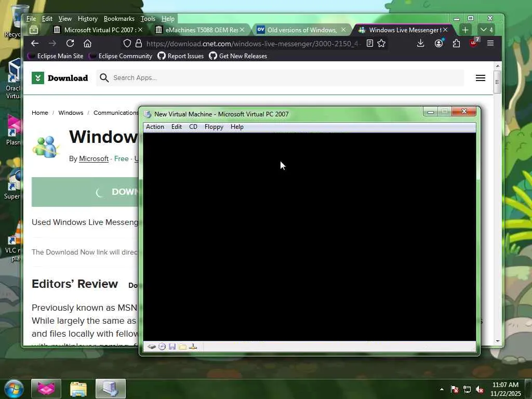Viewport: 532px width, 399px height.
Task: Open the browser History menu
Action: tap(87, 19)
